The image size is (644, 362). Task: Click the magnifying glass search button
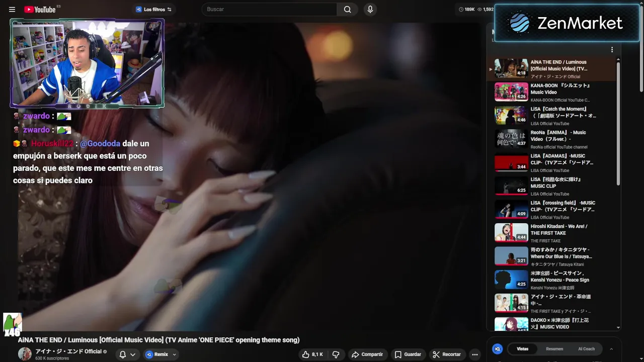[348, 9]
